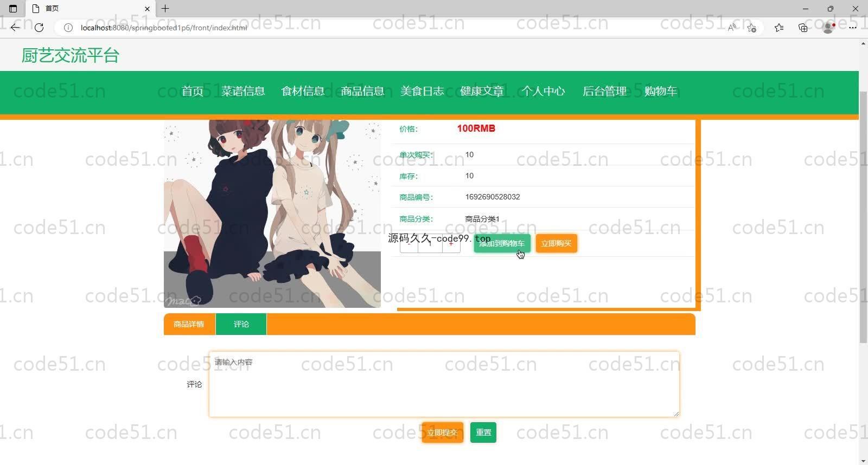
Task: Open tab actions menu icon
Action: [13, 9]
